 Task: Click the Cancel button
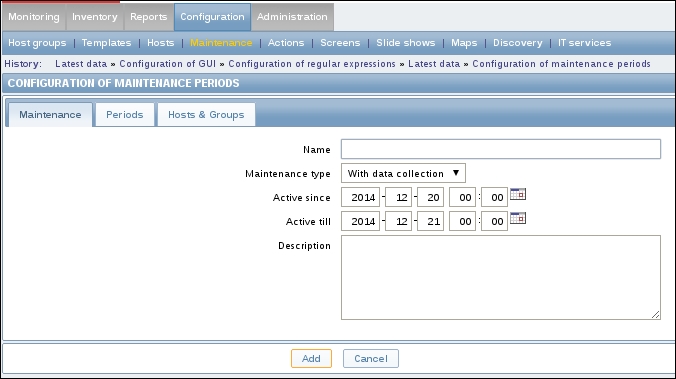click(371, 358)
